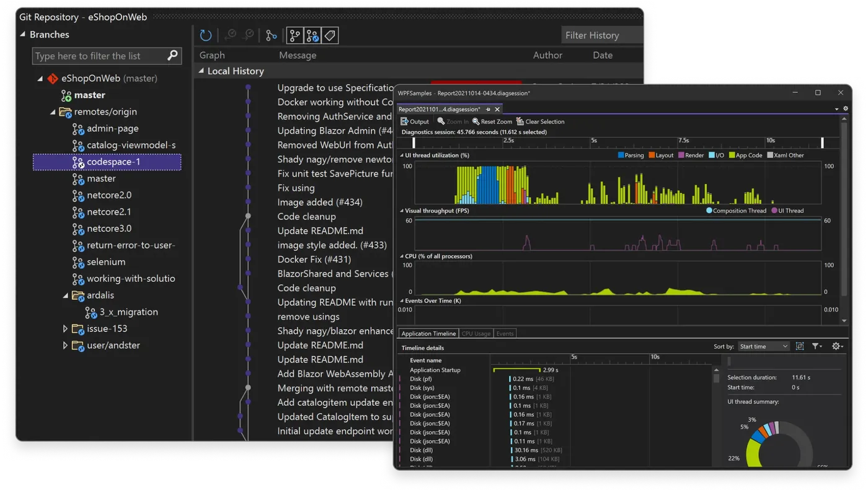Click inside the Filter History search field
The width and height of the screenshot is (868, 490).
tap(601, 35)
